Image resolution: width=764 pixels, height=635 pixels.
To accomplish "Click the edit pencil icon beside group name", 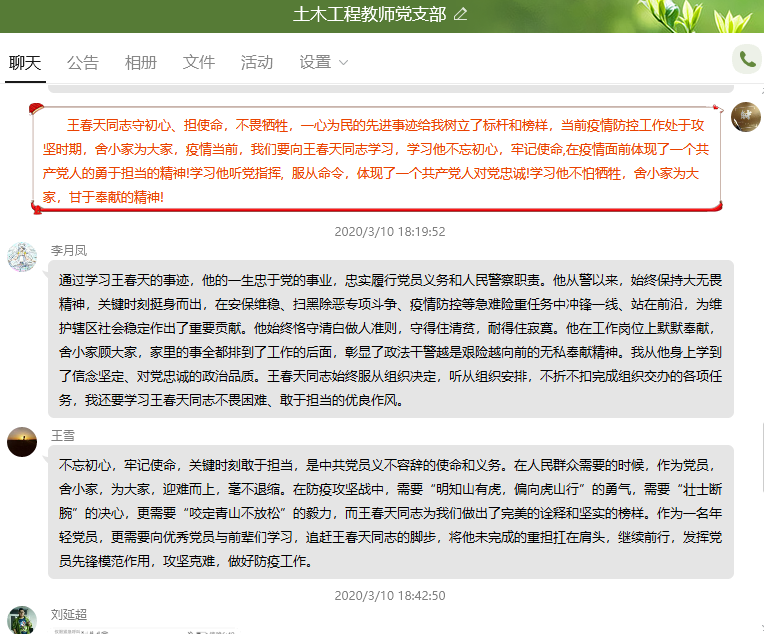I will pos(460,14).
